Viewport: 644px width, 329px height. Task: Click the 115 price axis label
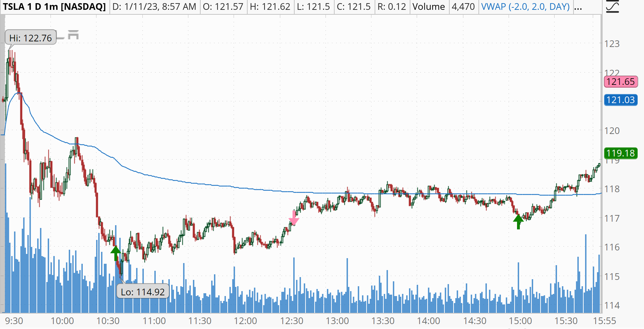click(612, 277)
